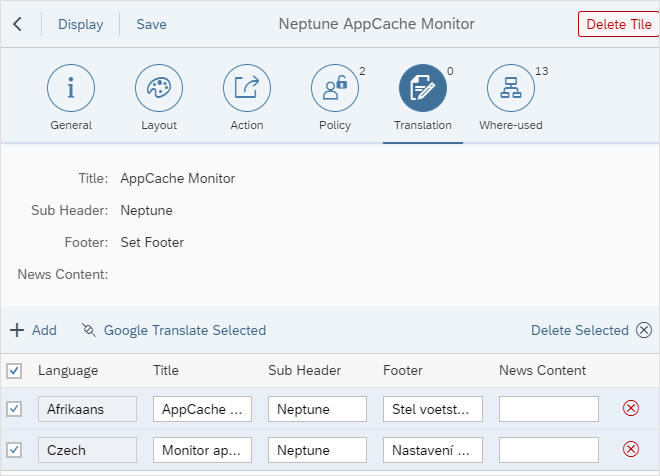The height and width of the screenshot is (476, 660).
Task: Click the Delete Selected text
Action: click(580, 330)
